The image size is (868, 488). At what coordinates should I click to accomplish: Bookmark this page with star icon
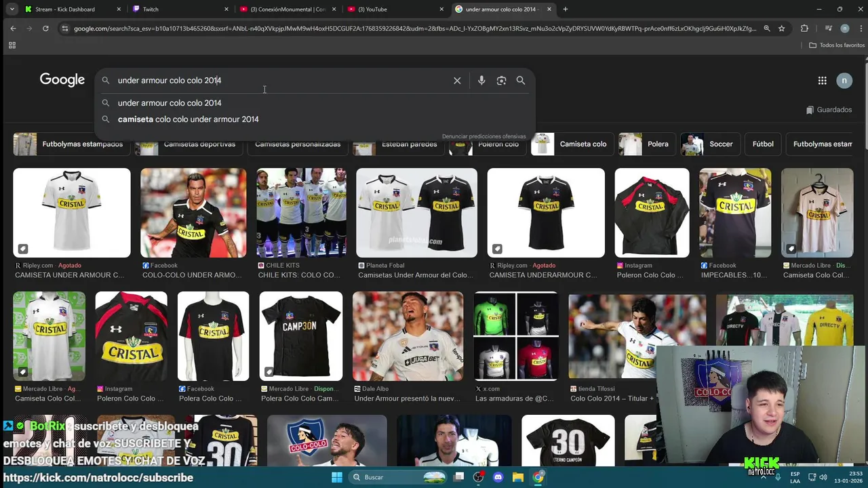782,28
